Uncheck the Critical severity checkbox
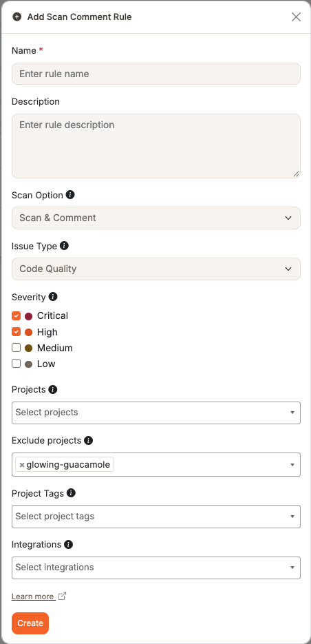This screenshot has width=311, height=644. [16, 316]
